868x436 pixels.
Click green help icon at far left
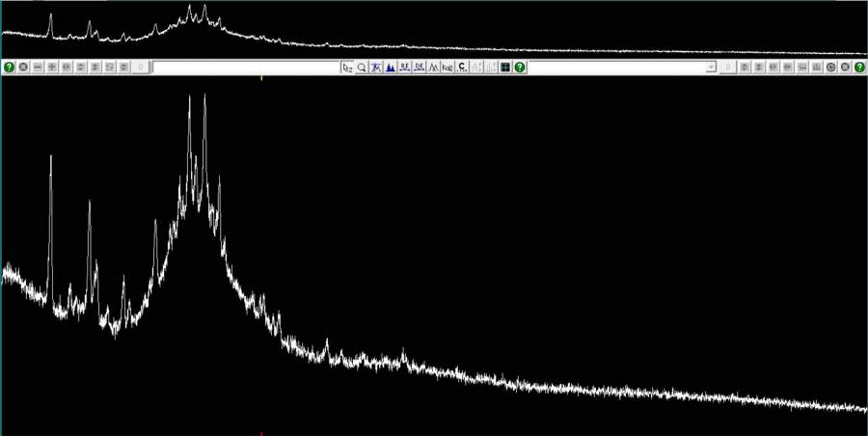click(9, 68)
